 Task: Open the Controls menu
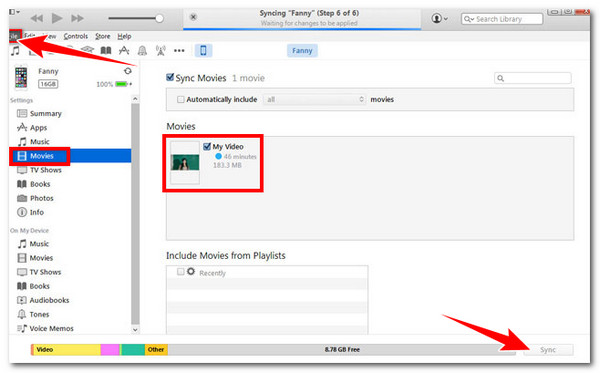(x=76, y=36)
